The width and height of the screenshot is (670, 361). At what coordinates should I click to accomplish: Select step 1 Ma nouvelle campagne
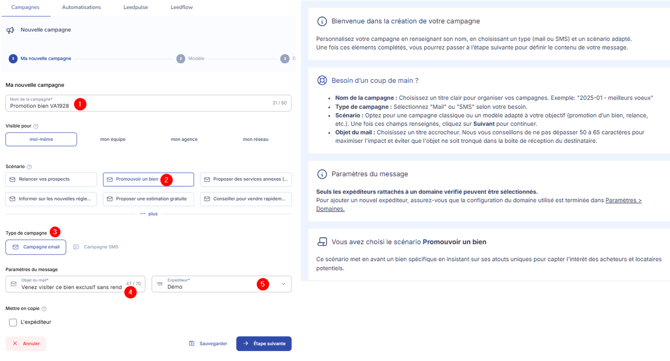[40, 59]
